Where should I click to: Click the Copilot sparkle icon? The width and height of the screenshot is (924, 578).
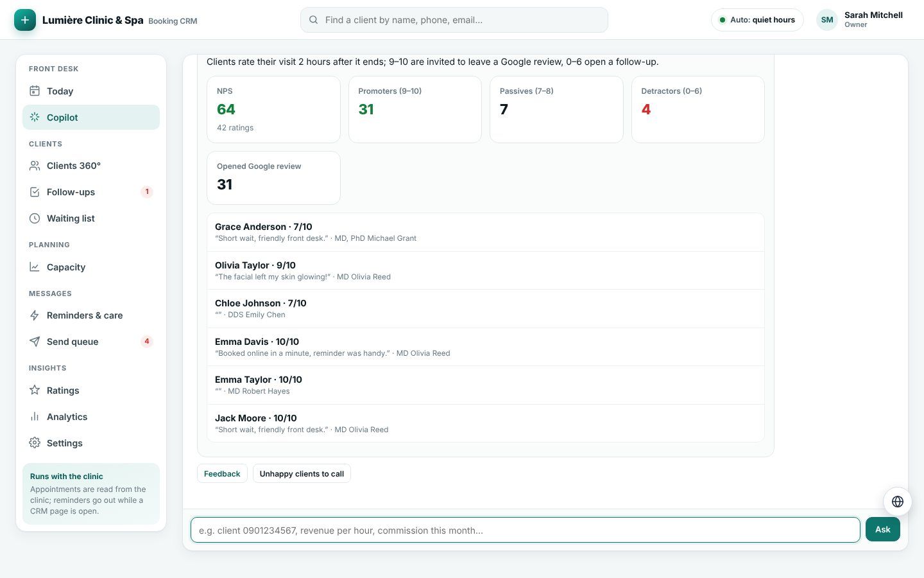[x=35, y=118]
